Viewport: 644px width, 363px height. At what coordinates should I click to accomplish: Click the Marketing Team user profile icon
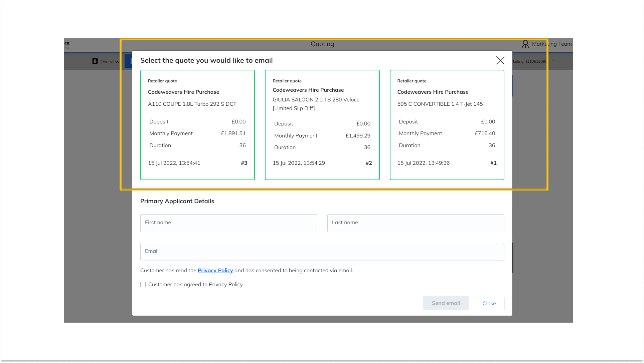tap(525, 44)
